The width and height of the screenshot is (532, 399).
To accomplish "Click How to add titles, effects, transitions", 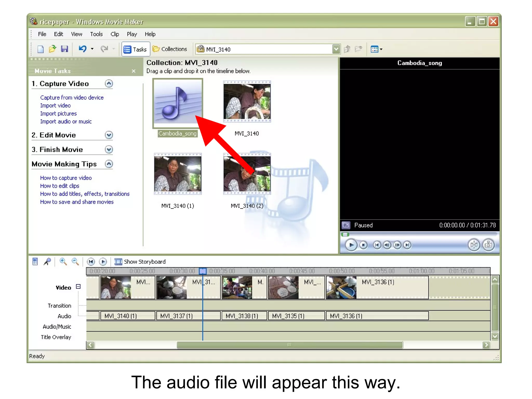I will pos(85,194).
